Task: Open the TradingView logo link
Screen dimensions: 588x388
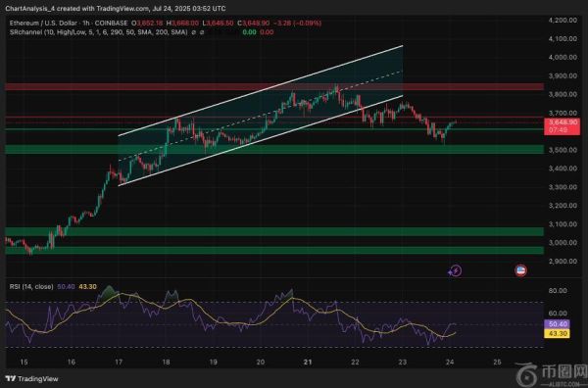Action: point(32,379)
